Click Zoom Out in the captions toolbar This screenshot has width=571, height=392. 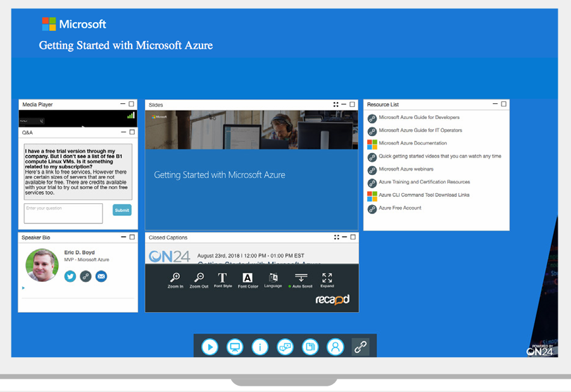[199, 279]
